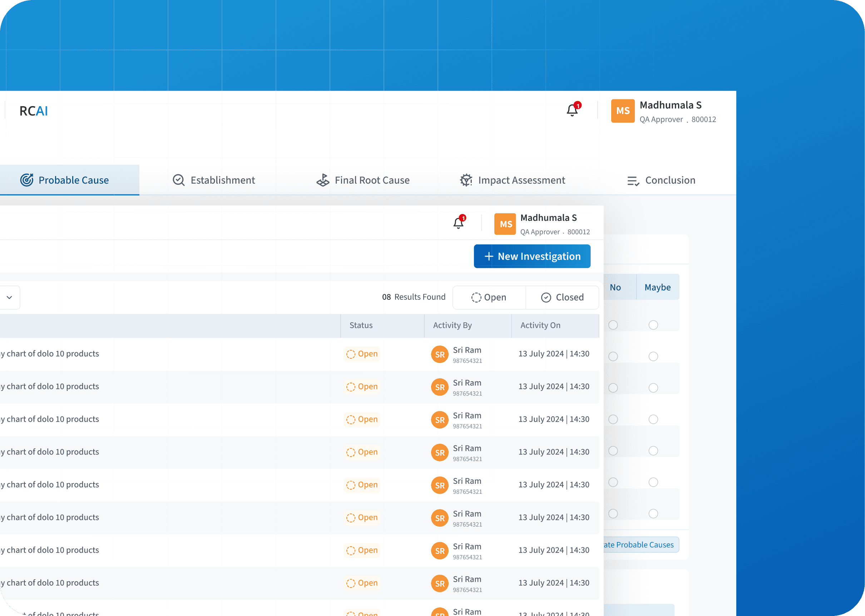Click Sri Ram's SR avatar in first row

pos(439,354)
